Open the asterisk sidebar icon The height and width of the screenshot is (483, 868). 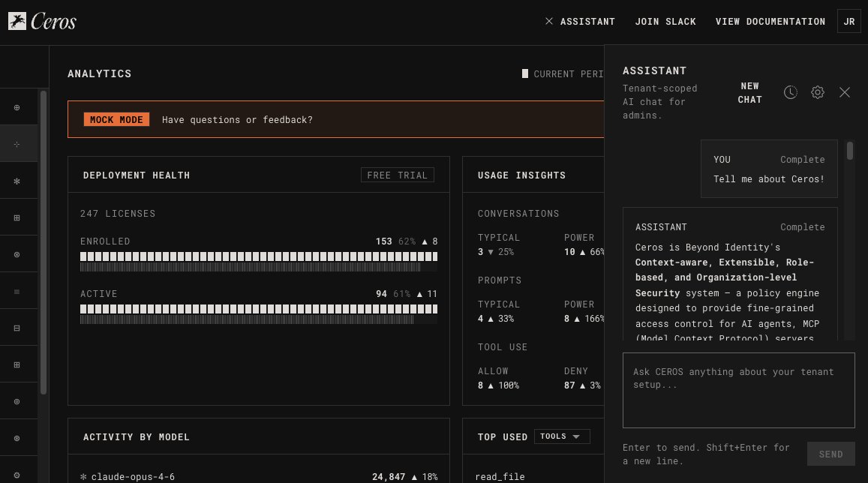click(x=17, y=181)
